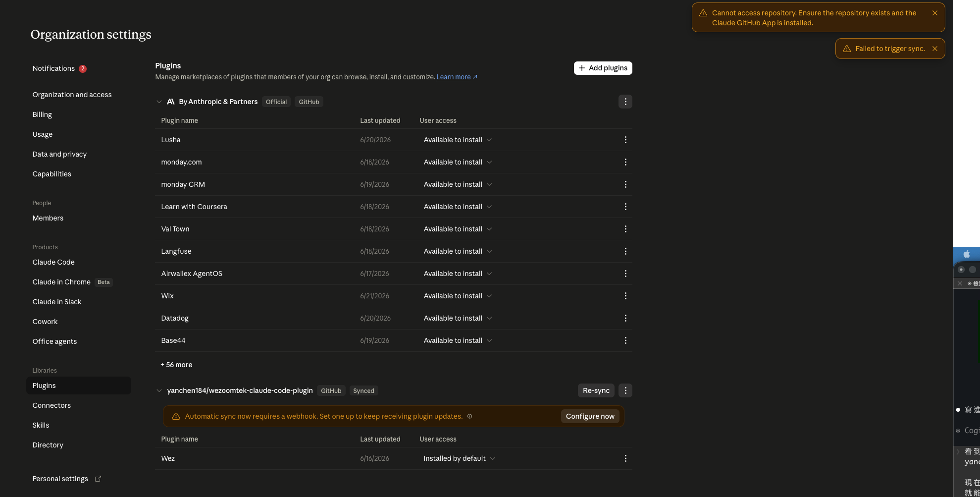This screenshot has height=497, width=980.
Task: Open the more-actions menu for Wez plugin
Action: click(x=625, y=458)
